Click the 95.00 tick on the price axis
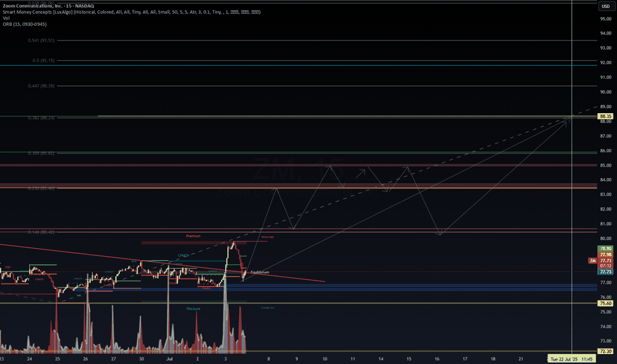617x364 pixels. coord(605,19)
